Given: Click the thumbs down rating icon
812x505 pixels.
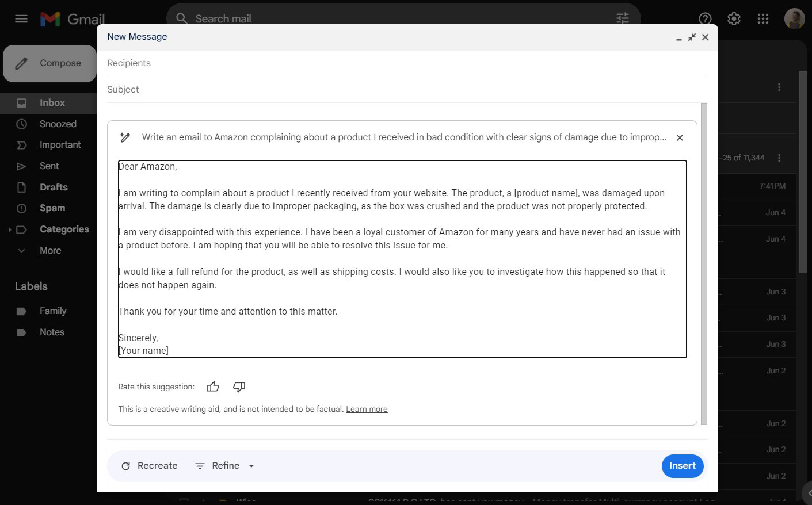Looking at the screenshot, I should point(239,387).
